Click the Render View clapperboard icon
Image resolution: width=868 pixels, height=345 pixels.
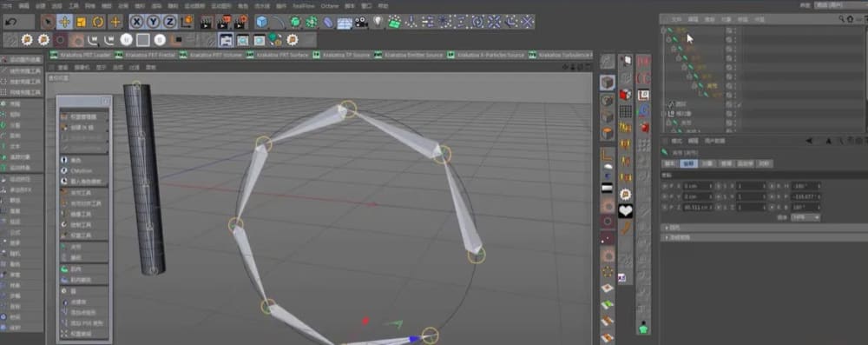[207, 23]
